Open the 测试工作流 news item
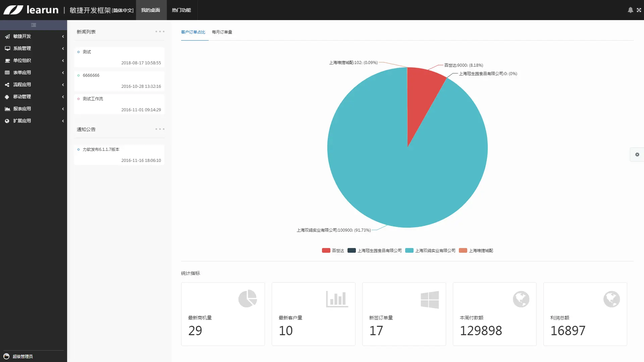 [x=93, y=99]
